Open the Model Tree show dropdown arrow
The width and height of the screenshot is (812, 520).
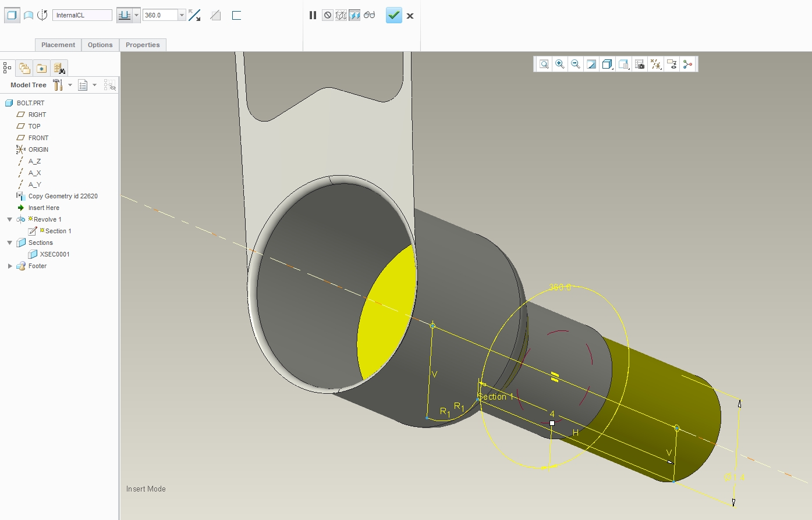94,85
